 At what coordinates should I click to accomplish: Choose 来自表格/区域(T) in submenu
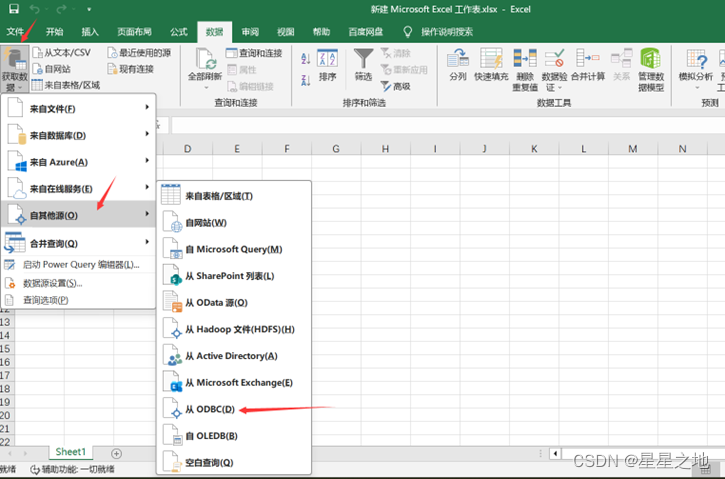(x=234, y=196)
